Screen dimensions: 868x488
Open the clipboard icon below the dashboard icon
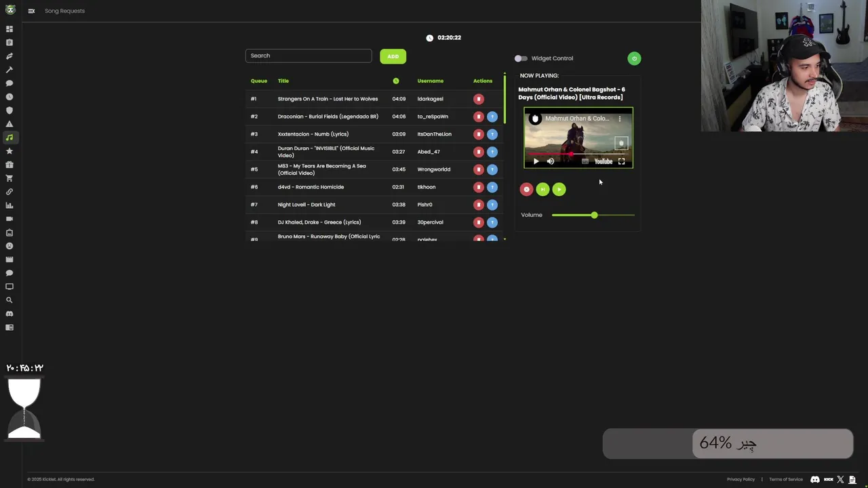click(9, 43)
